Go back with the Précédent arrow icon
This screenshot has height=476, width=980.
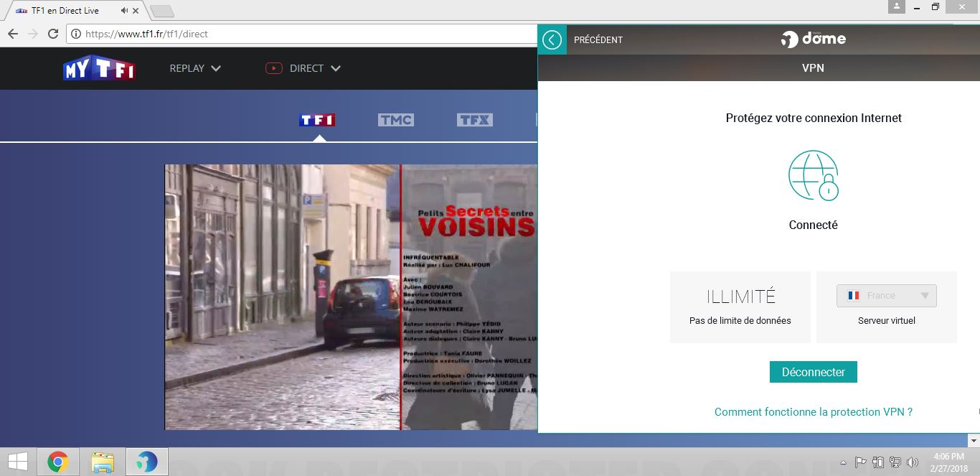552,39
